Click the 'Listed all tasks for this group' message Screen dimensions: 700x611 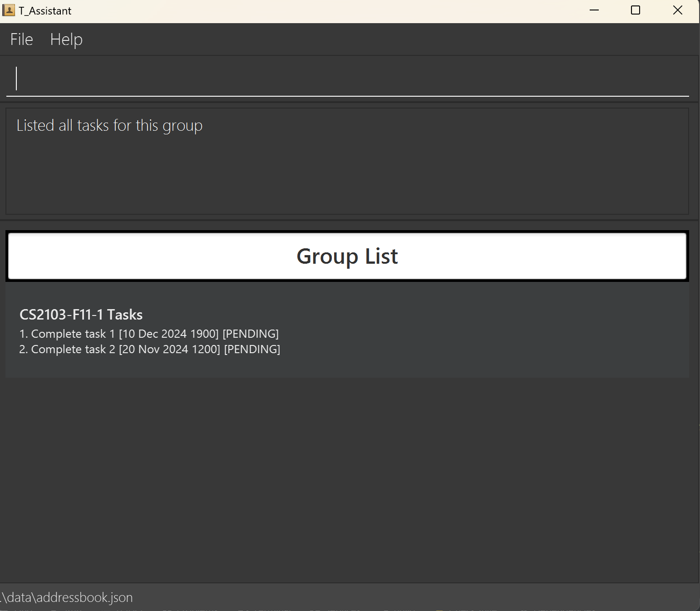[109, 125]
